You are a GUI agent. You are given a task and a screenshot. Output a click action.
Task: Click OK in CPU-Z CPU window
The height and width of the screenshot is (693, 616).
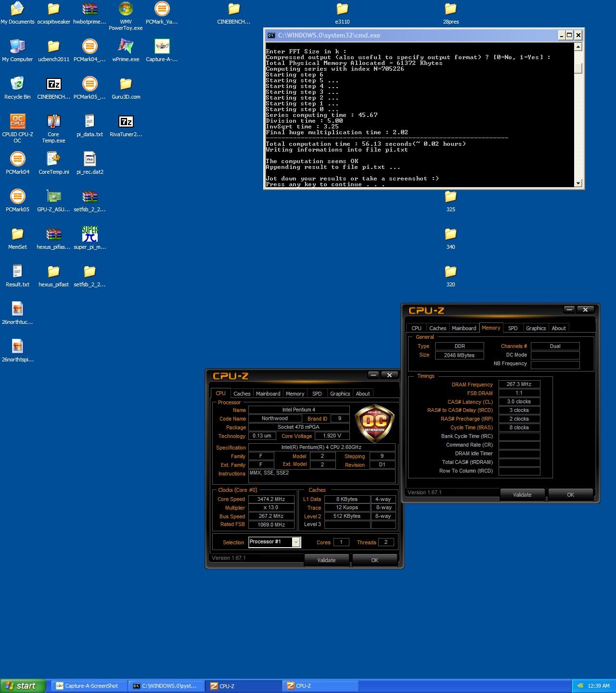(375, 560)
